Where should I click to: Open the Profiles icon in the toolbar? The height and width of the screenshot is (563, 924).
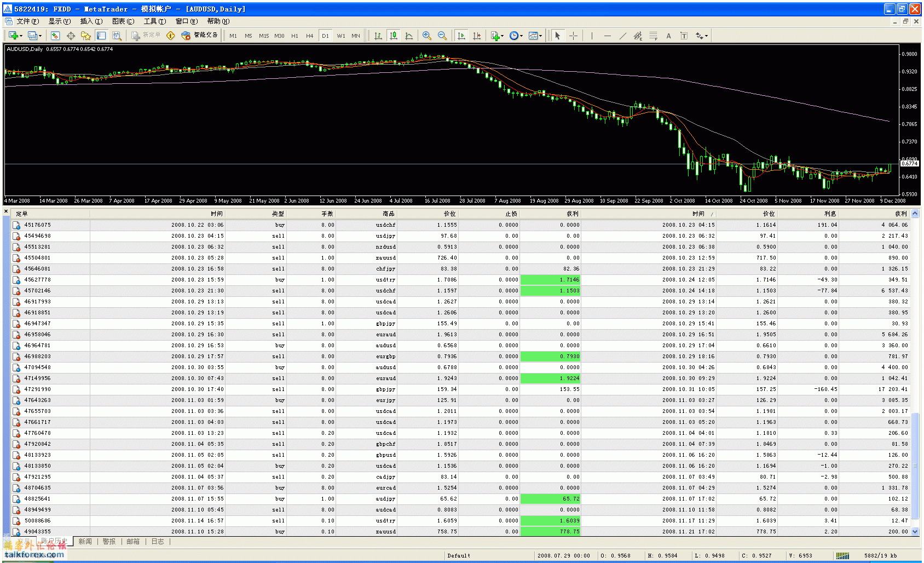click(33, 36)
